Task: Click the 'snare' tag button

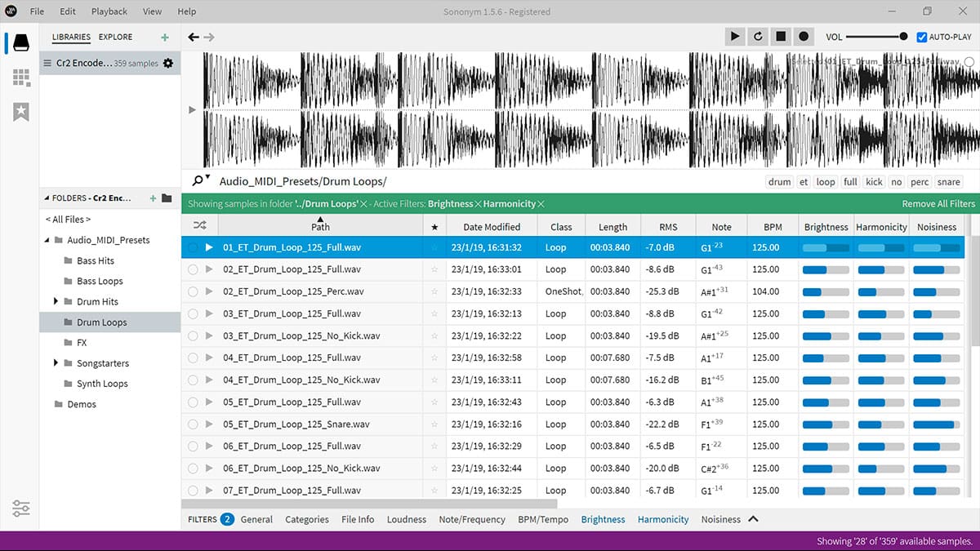Action: [948, 182]
